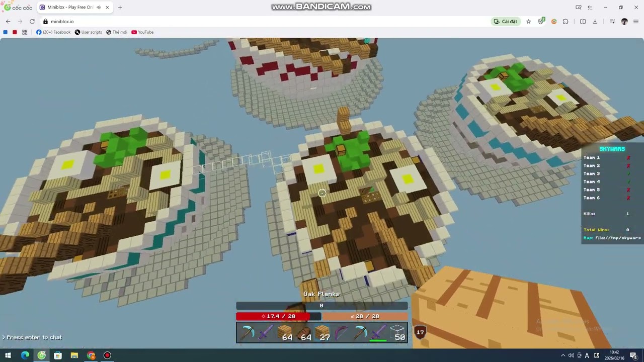
Task: Open File Explorer from the taskbar
Action: pyautogui.click(x=74, y=355)
